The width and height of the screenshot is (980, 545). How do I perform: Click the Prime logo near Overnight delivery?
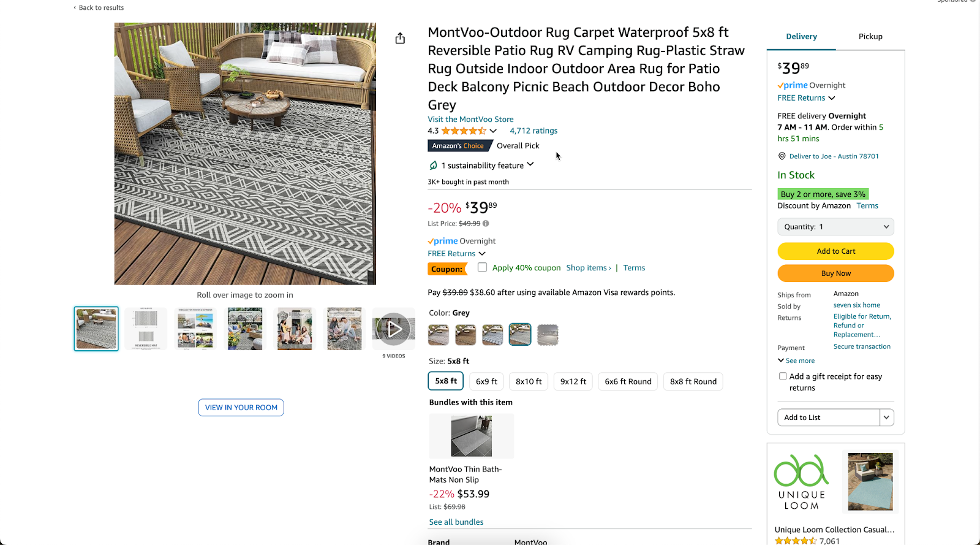point(442,240)
